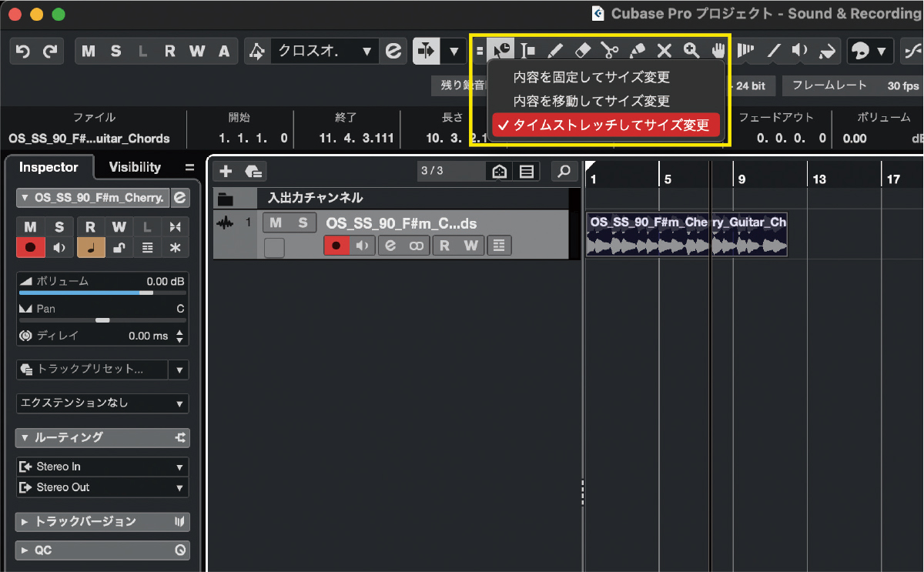This screenshot has height=572, width=924.
Task: Open the Inspector setup equals icon
Action: pos(189,167)
